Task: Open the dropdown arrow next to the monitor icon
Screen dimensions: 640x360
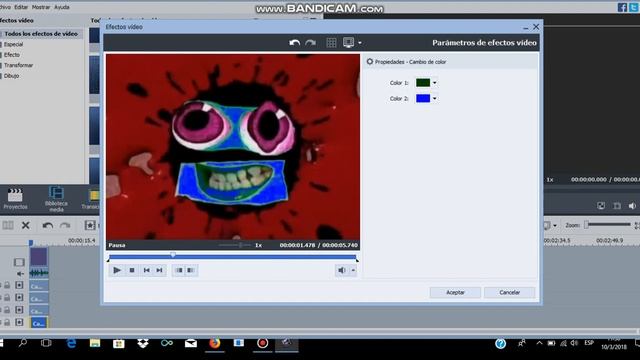Action: pyautogui.click(x=360, y=42)
